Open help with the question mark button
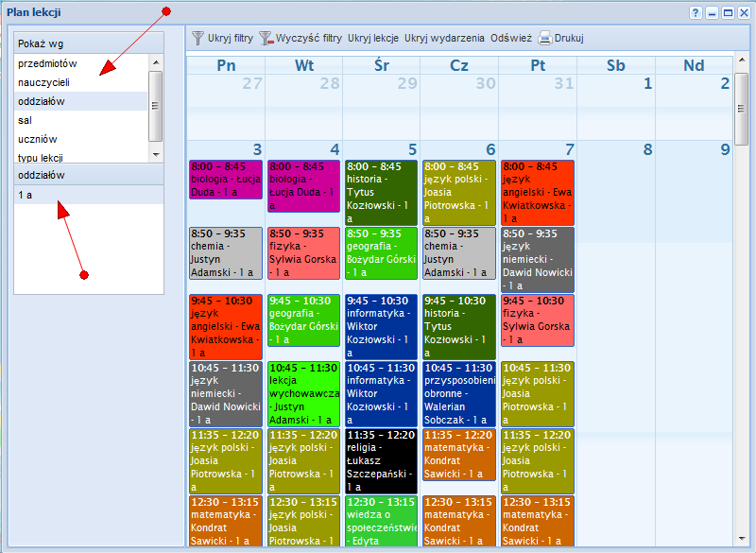The width and height of the screenshot is (756, 553). click(x=696, y=12)
